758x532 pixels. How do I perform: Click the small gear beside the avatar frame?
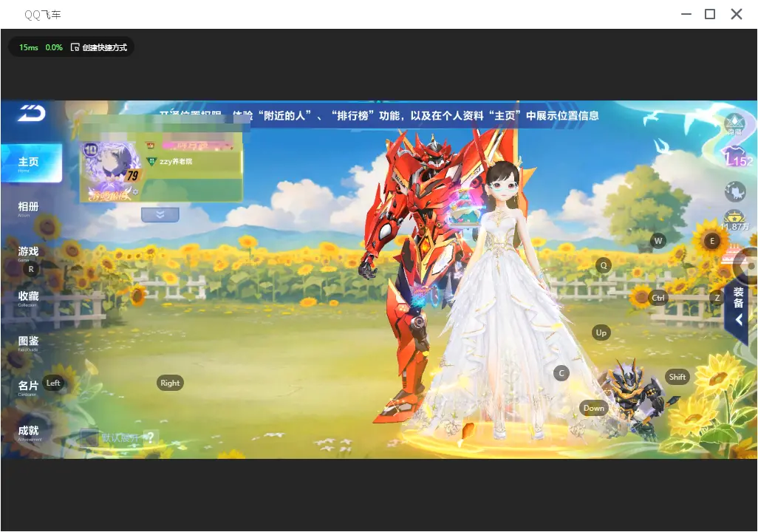click(136, 193)
